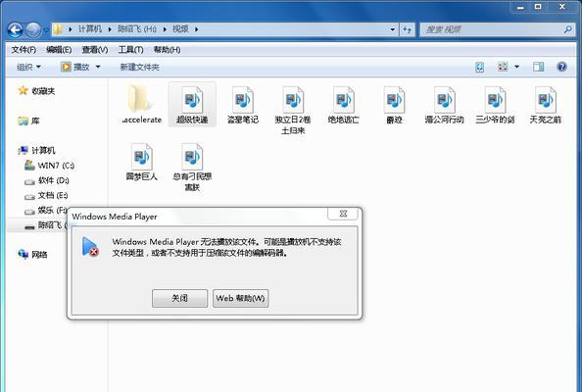Image resolution: width=582 pixels, height=392 pixels.
Task: Select WIN7 (C:) drive in navigation pane
Action: pyautogui.click(x=56, y=166)
